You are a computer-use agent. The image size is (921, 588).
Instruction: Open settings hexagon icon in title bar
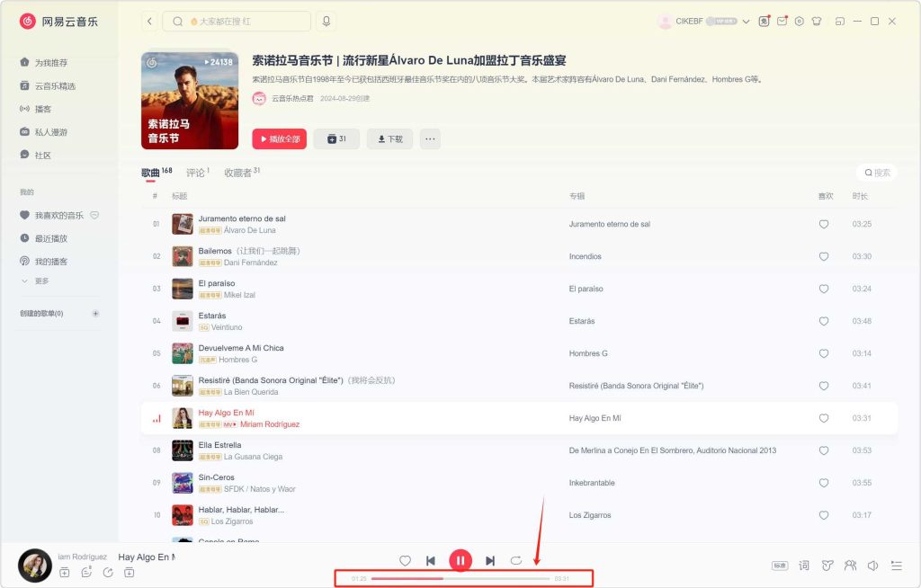coord(800,22)
